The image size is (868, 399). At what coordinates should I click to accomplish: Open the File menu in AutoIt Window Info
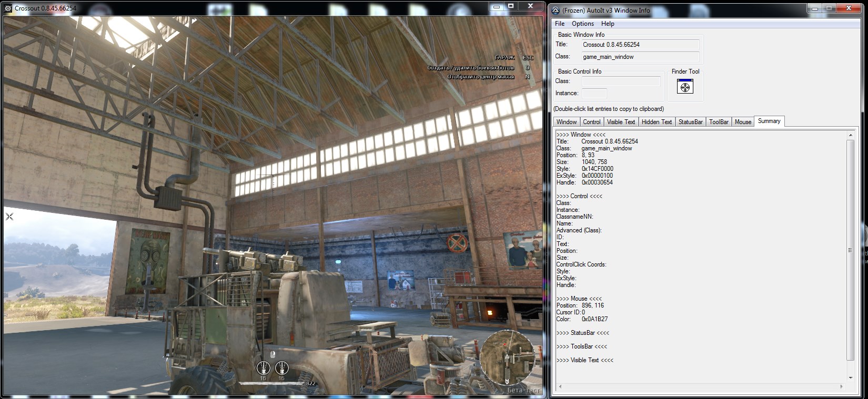(x=560, y=24)
